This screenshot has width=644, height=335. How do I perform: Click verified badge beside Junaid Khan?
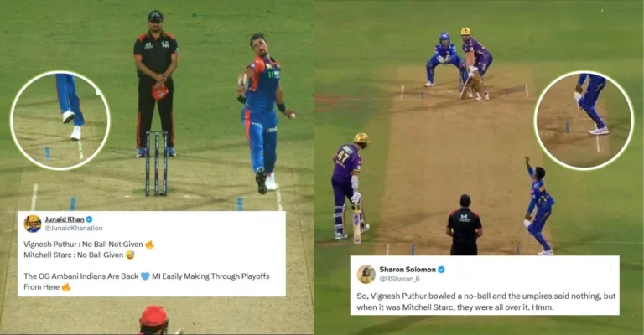[x=89, y=219]
